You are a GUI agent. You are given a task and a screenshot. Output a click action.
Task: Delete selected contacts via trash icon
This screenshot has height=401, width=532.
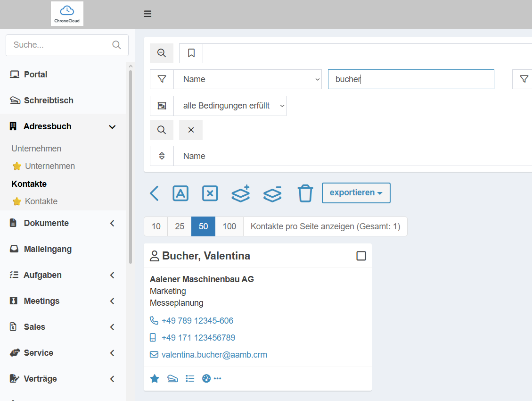click(x=305, y=193)
